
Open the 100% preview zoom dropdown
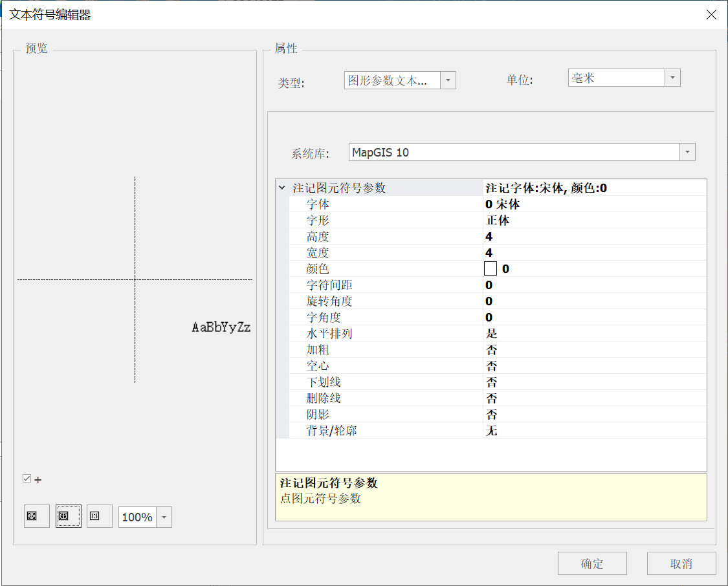click(164, 517)
